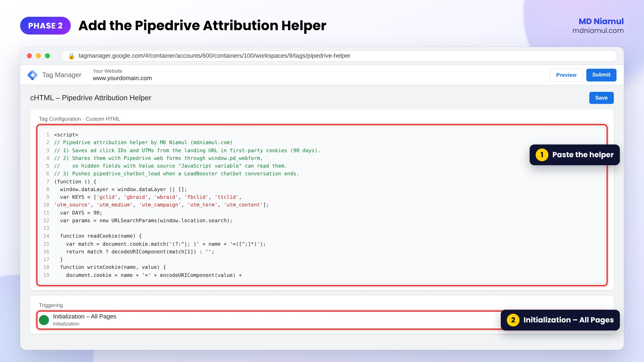Click code line 'document.cookie = name +'
644x362 pixels.
154,275
